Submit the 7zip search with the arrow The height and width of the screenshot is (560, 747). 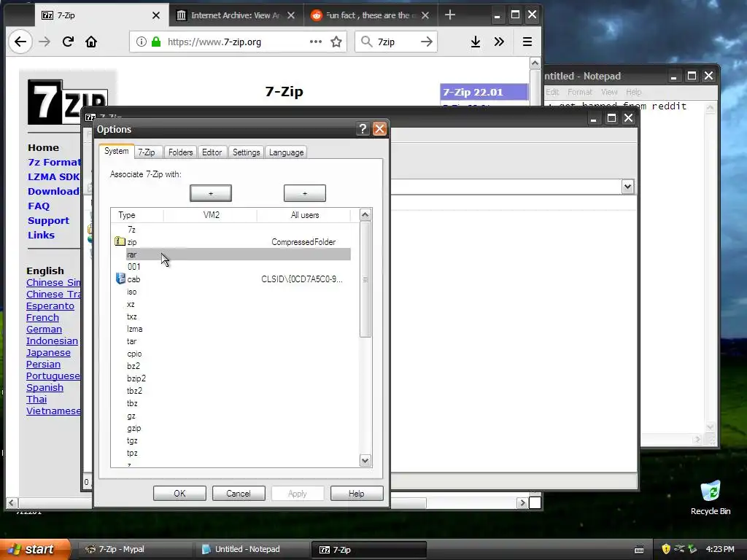point(427,42)
